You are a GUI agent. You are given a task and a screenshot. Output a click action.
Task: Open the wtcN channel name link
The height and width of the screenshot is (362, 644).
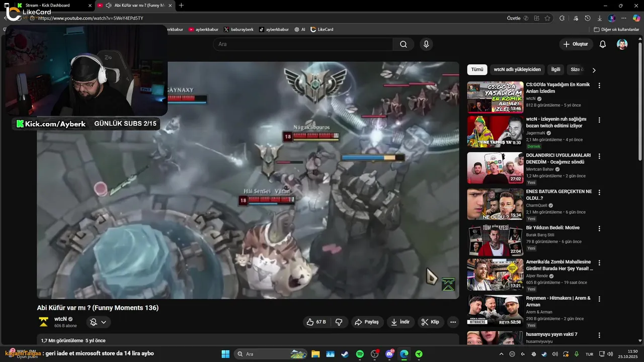[x=60, y=319]
